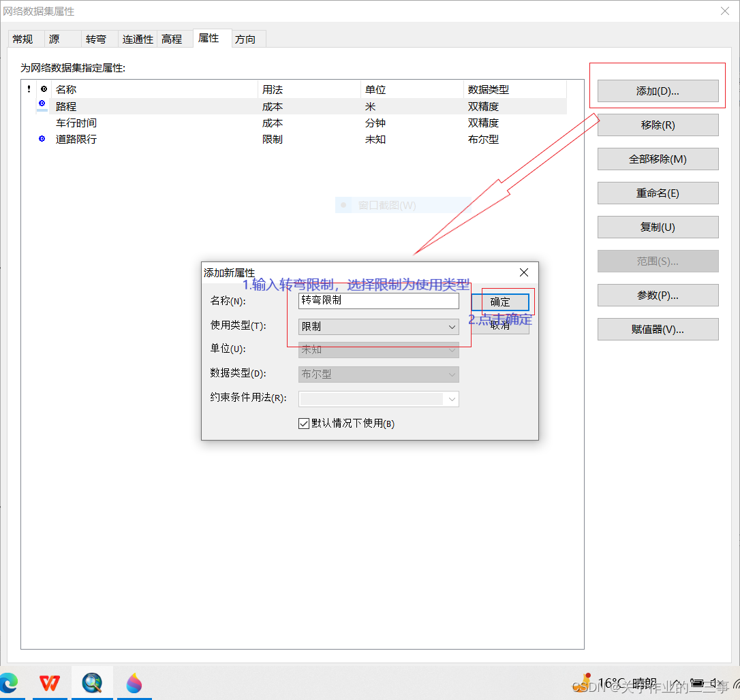Click the 重命名(E) button
The height and width of the screenshot is (700, 740).
(658, 193)
